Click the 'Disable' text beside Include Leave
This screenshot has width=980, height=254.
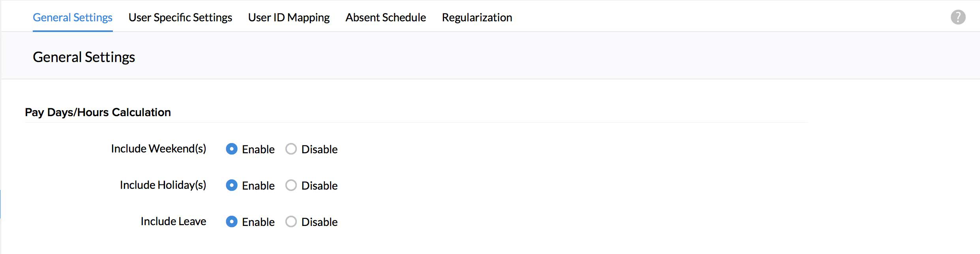pyautogui.click(x=319, y=222)
